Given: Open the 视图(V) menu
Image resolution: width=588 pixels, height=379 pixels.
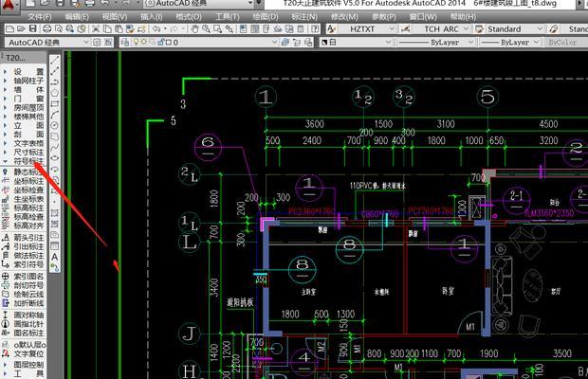Looking at the screenshot, I should click(x=115, y=17).
